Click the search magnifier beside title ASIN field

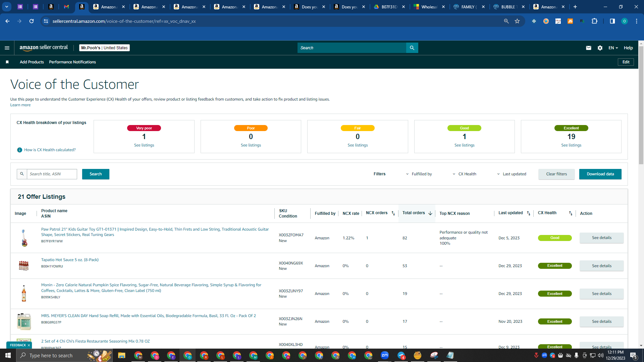(22, 174)
